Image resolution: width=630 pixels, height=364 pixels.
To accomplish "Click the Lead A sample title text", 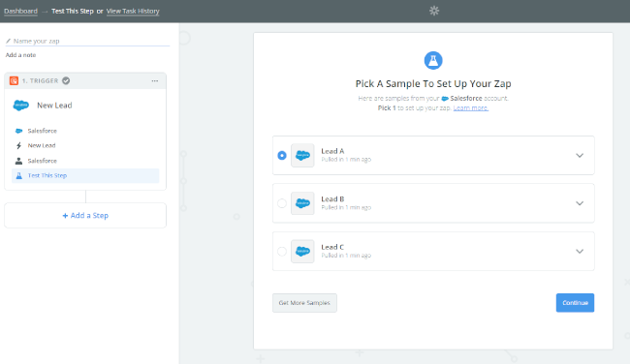I will coord(332,151).
